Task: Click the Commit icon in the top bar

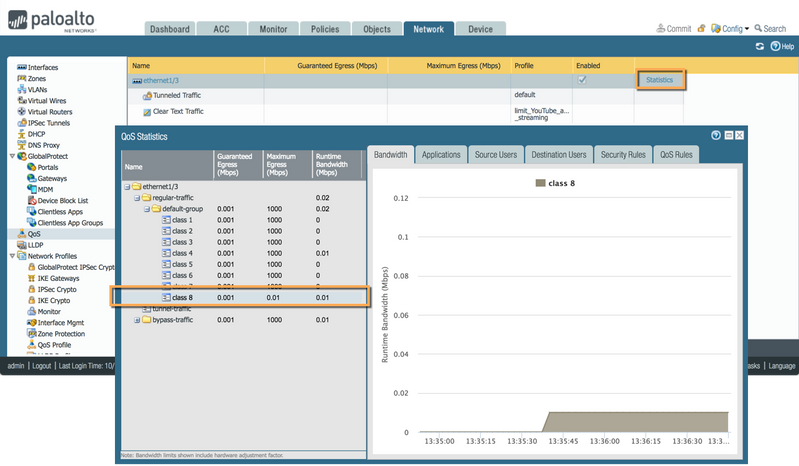Action: pos(661,29)
